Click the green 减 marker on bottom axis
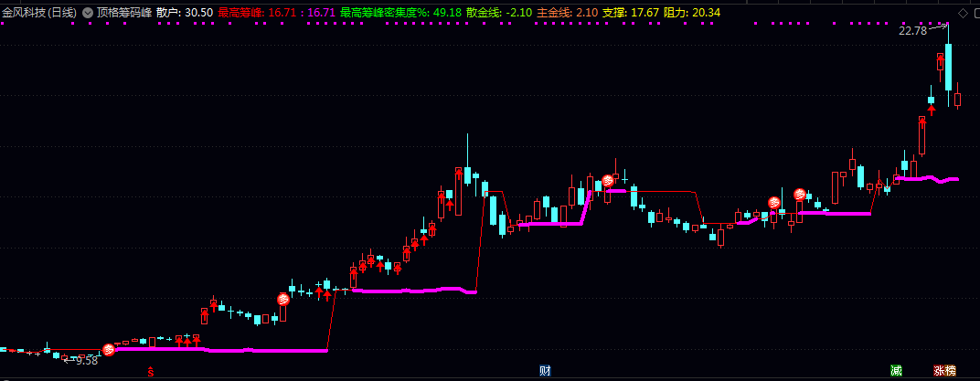980x381 pixels. pyautogui.click(x=896, y=370)
